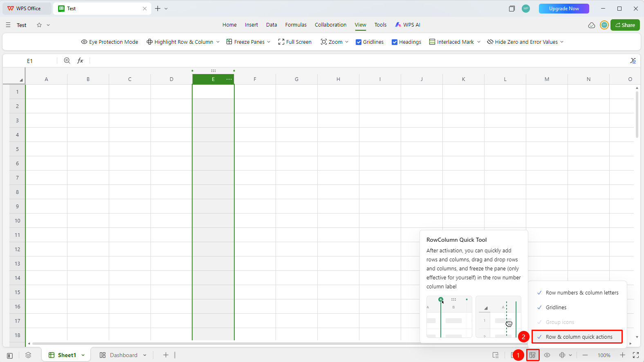Click the vertical scrollbar thumb
The width and height of the screenshot is (644, 362).
click(x=637, y=115)
